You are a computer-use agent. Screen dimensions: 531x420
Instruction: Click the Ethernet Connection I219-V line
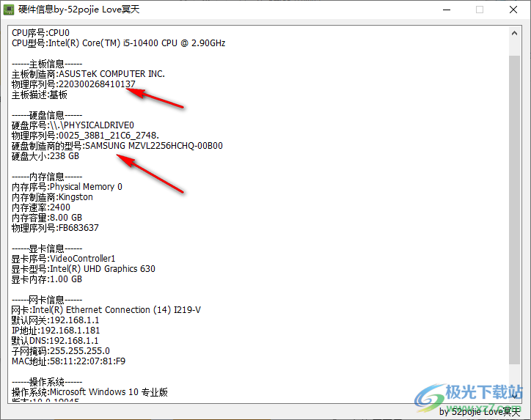(x=106, y=310)
